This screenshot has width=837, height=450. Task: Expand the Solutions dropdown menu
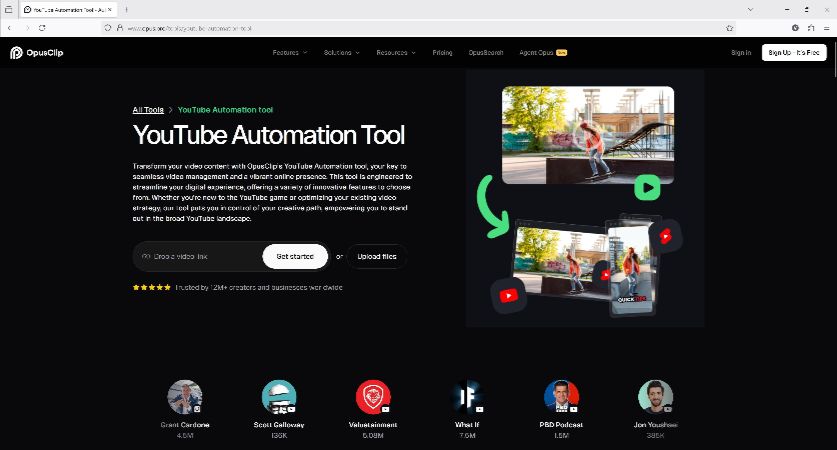[x=342, y=52]
